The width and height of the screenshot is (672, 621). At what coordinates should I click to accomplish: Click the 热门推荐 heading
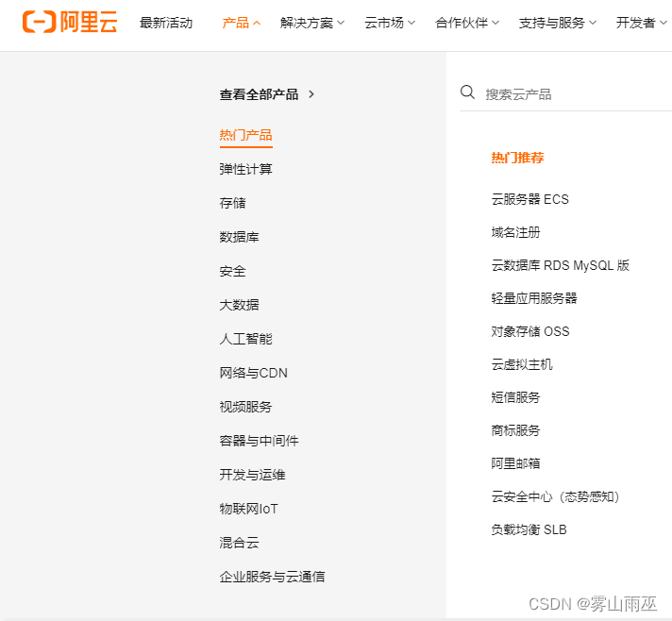518,158
